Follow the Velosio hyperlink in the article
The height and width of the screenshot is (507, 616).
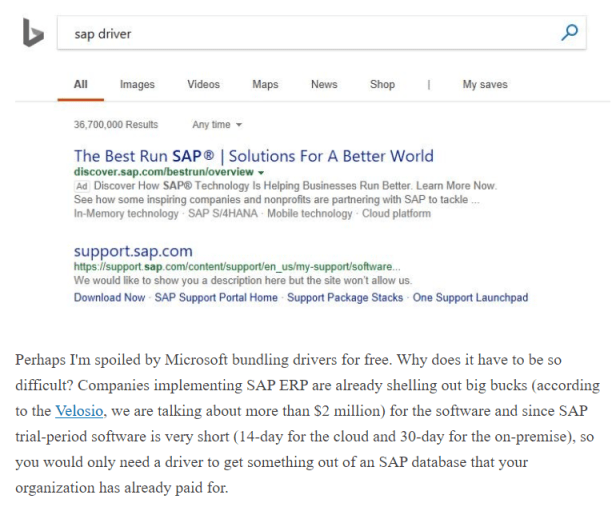pos(79,411)
